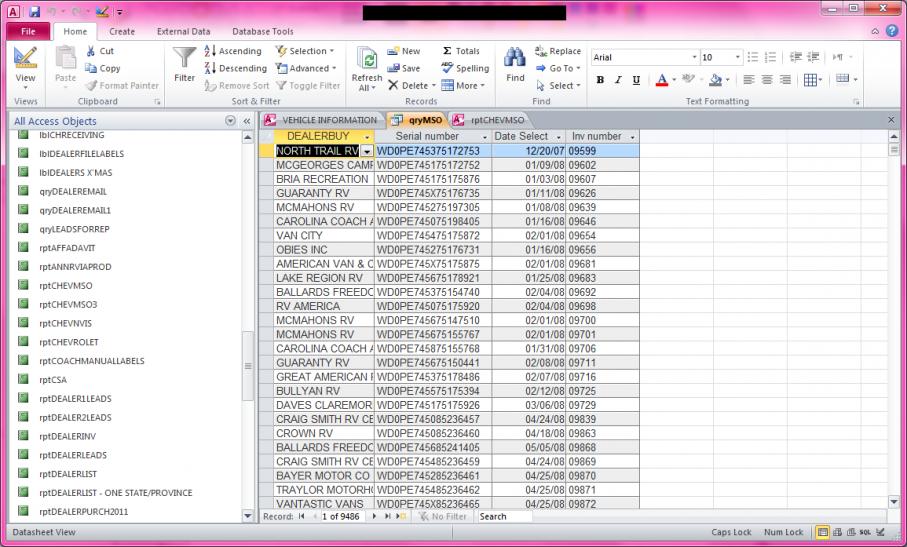
Task: Create a New record
Action: pyautogui.click(x=404, y=51)
